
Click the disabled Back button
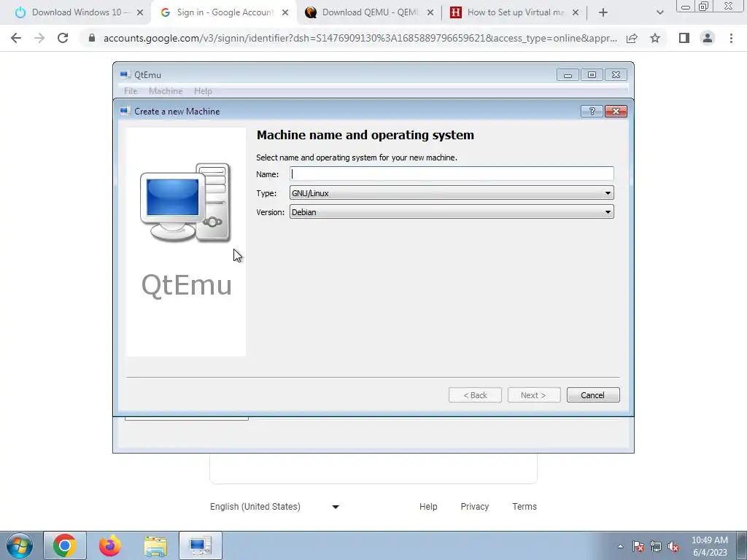(475, 394)
